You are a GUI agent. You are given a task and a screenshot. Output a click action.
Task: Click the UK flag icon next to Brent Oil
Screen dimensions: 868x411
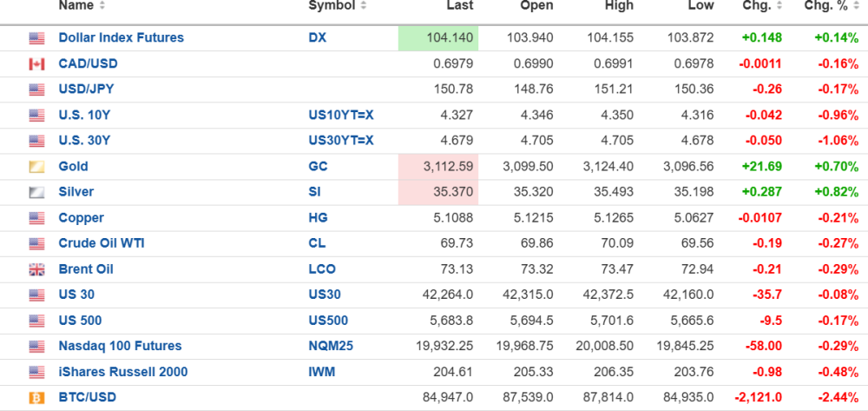36,269
